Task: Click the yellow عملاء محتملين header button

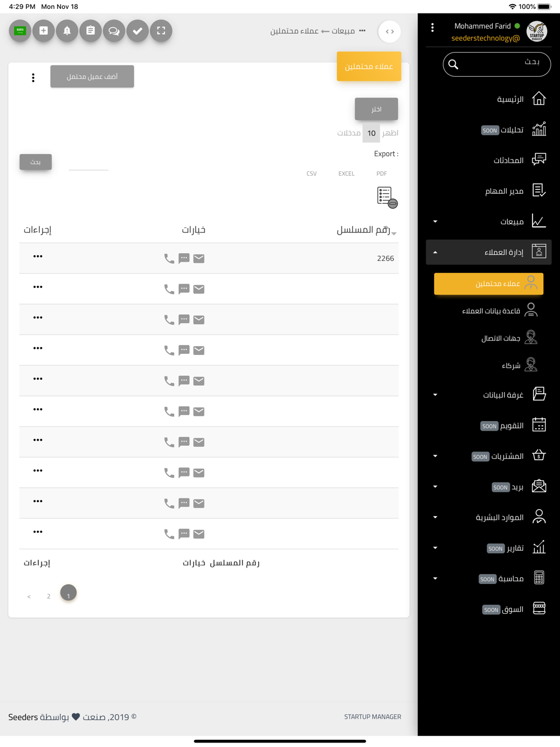Action: (x=369, y=67)
